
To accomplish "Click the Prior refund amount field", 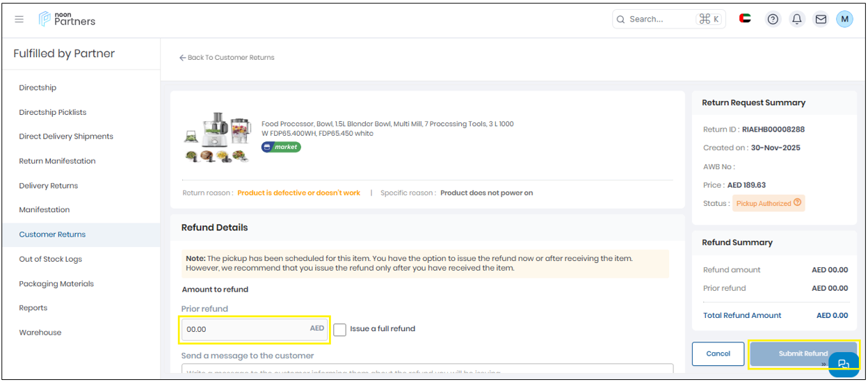I will [x=247, y=329].
